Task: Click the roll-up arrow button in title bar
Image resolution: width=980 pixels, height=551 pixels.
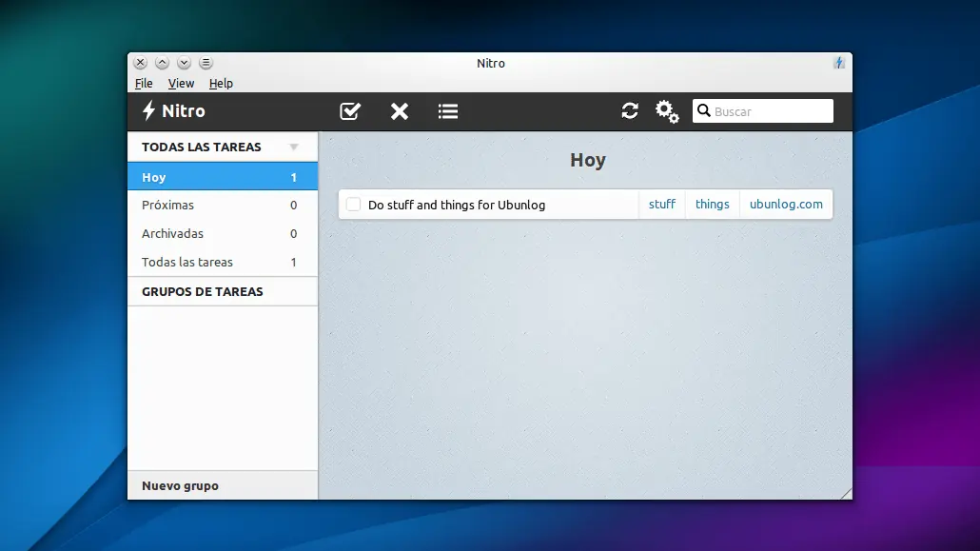Action: [x=162, y=63]
